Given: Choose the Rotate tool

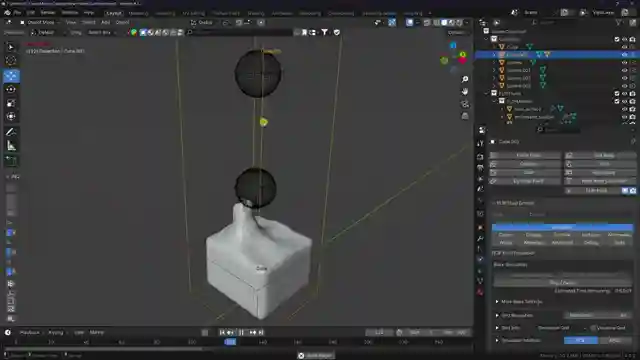Looking at the screenshot, I should (11, 89).
